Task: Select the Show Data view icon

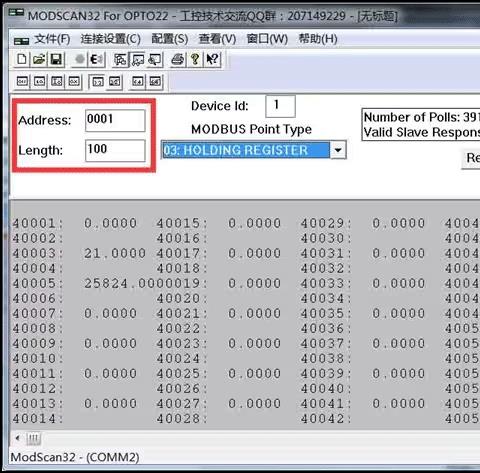Action: pos(138,59)
